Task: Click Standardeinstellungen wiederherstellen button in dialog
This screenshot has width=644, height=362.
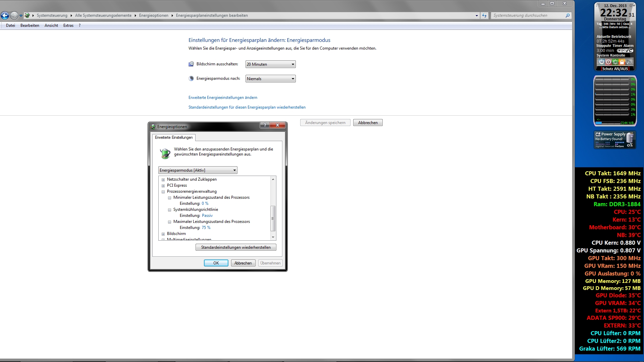Action: (236, 247)
